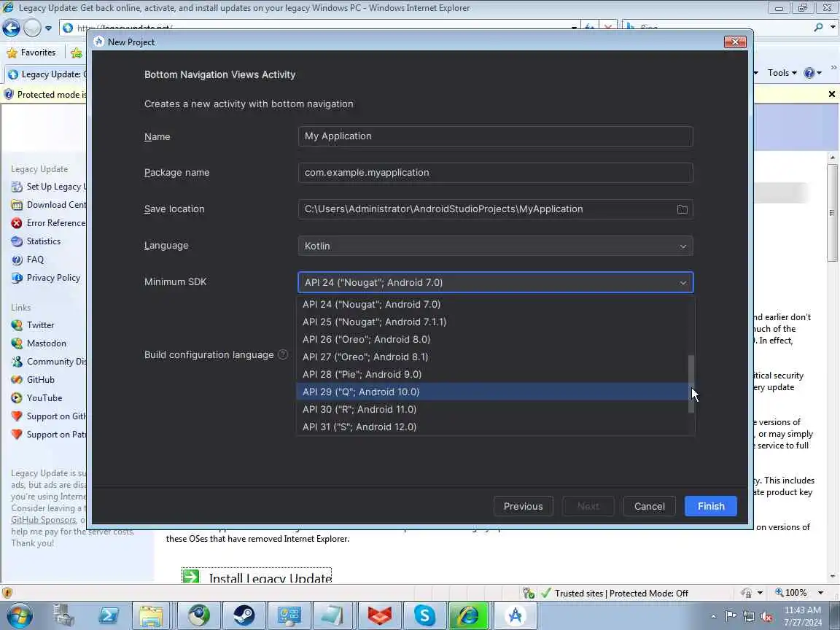The width and height of the screenshot is (840, 630).
Task: Click the SDK dropdown list scrollbar thumb
Action: tap(691, 384)
